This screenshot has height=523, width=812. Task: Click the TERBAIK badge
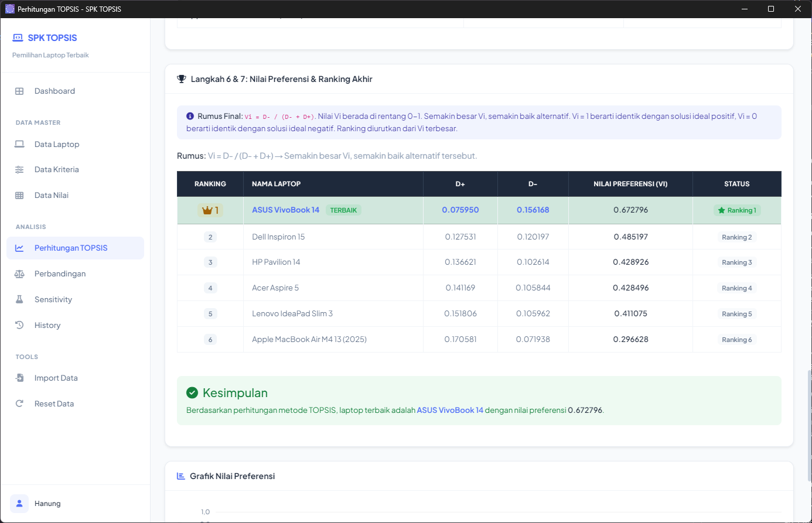click(343, 210)
